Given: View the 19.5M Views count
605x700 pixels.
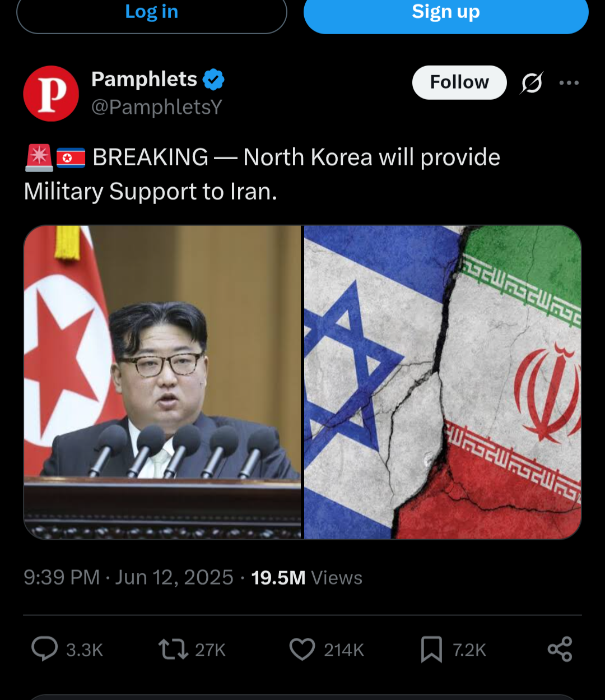Looking at the screenshot, I should click(x=306, y=577).
